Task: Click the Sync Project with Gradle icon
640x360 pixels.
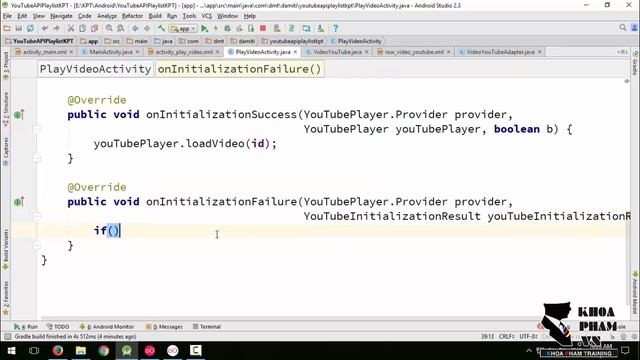Action: (291, 28)
